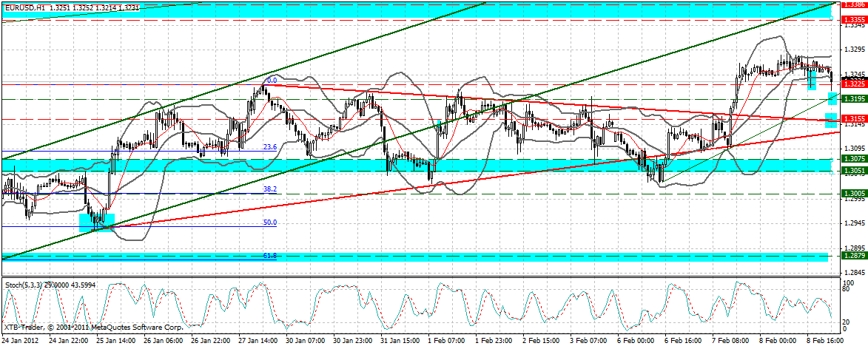868x346 pixels.
Task: Click the 1.2995 price axis value
Action: click(x=854, y=198)
